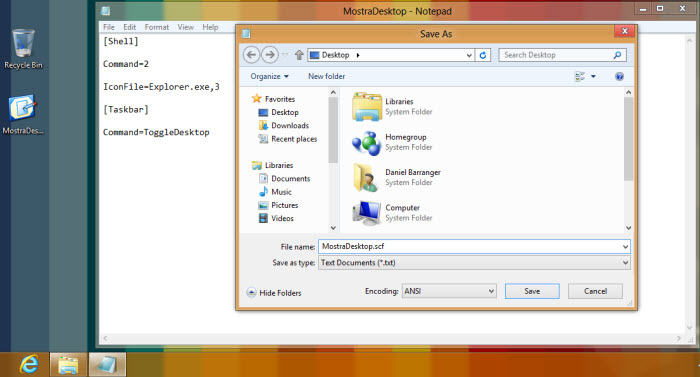Viewport: 700px width, 377px height.
Task: Close the Save As dialog
Action: [625, 31]
